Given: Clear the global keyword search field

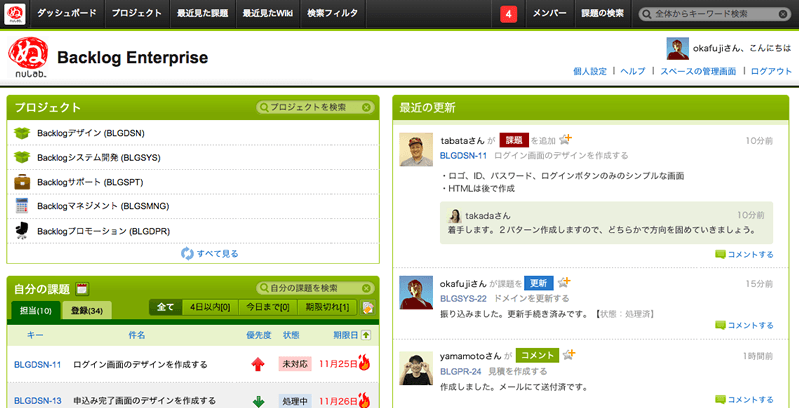Looking at the screenshot, I should point(783,14).
